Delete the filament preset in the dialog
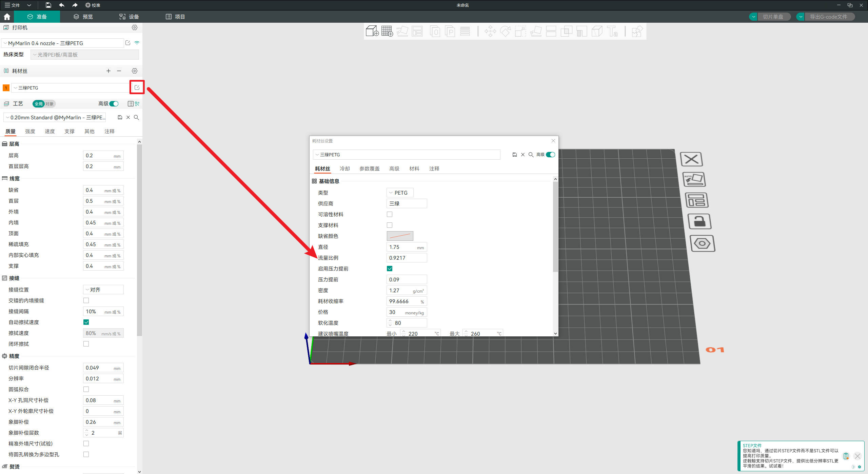 523,155
